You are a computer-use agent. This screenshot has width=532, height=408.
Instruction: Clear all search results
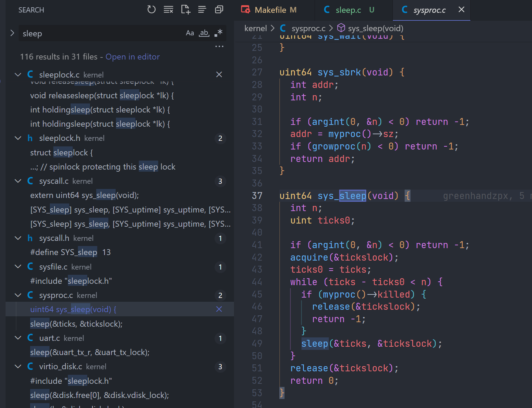pyautogui.click(x=168, y=10)
